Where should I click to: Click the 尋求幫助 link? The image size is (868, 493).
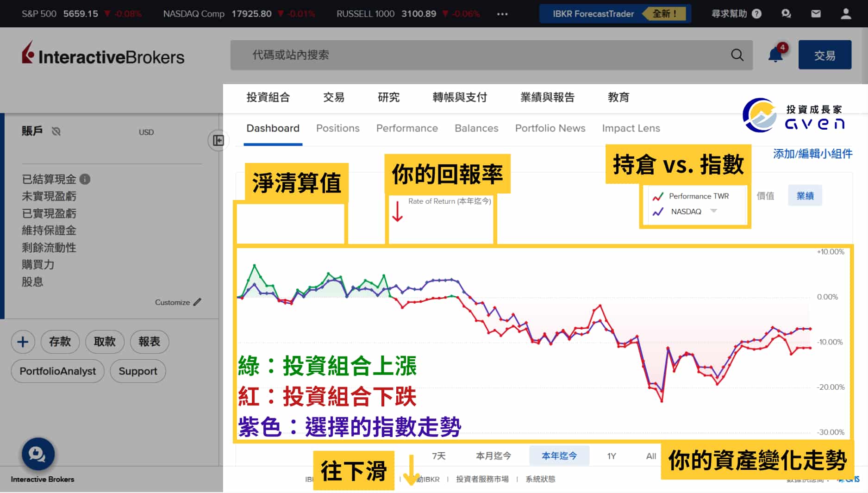point(729,13)
